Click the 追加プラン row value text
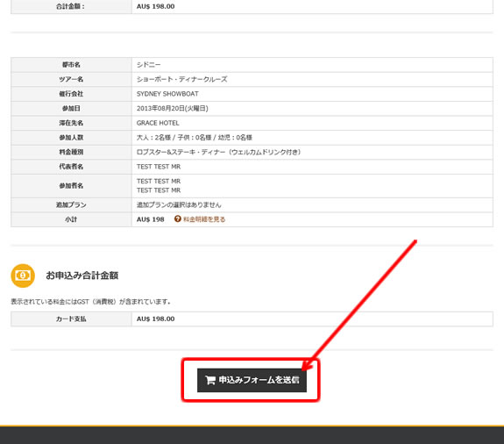 [x=179, y=205]
